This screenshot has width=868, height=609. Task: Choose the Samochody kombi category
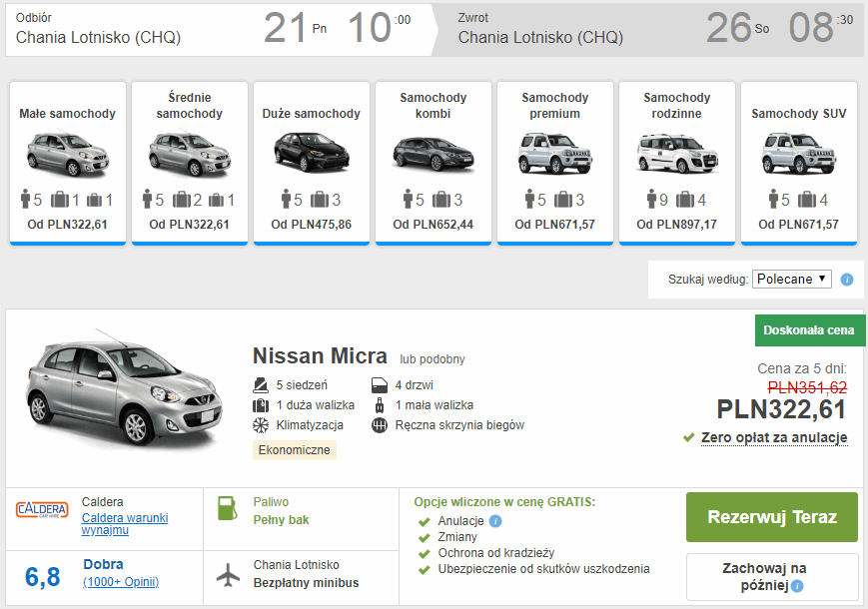click(434, 162)
